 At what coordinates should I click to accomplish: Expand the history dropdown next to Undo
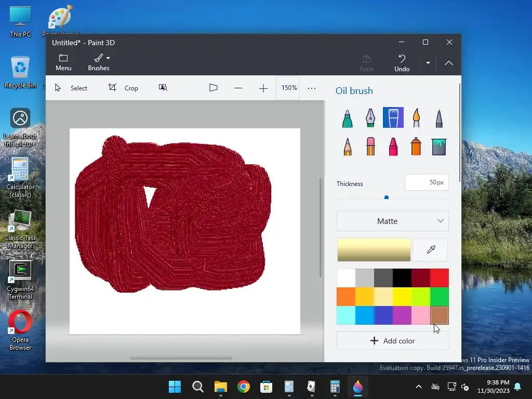click(428, 63)
